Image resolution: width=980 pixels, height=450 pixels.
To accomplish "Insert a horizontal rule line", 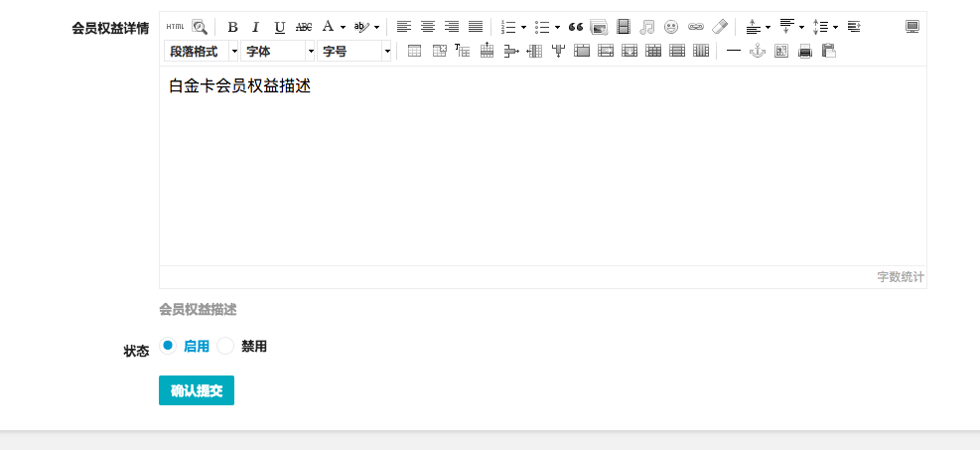I will pos(734,51).
